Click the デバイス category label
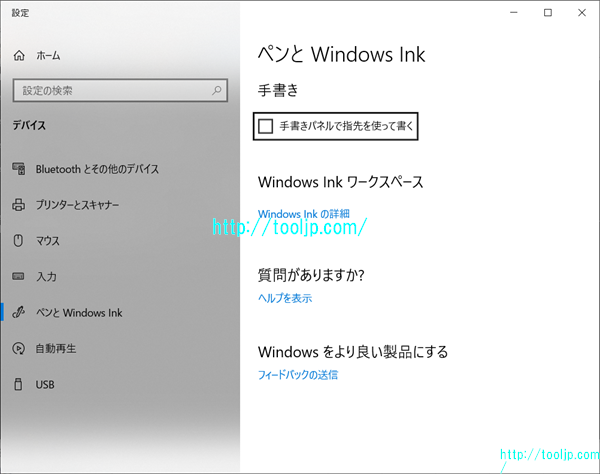The image size is (600, 474). click(29, 125)
